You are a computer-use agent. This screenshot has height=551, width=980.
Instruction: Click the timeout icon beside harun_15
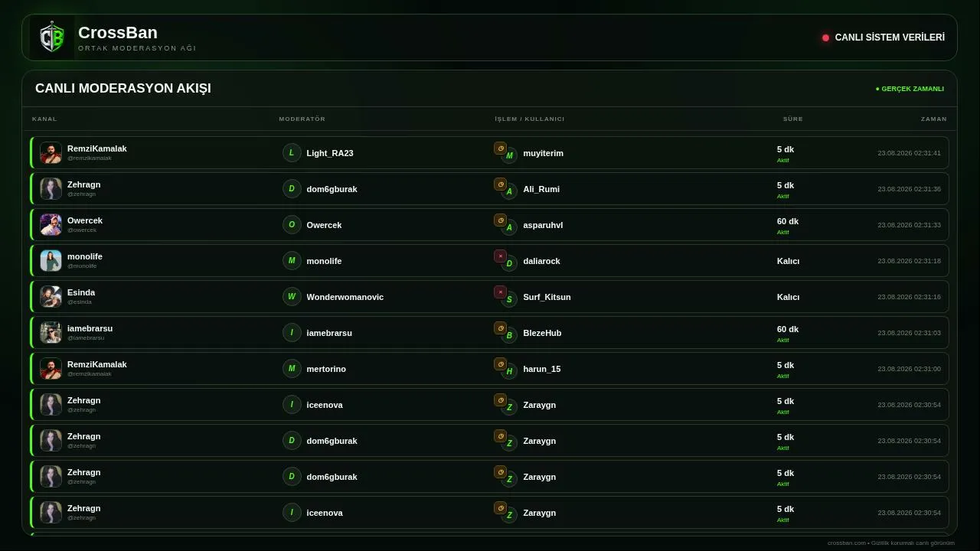point(500,364)
